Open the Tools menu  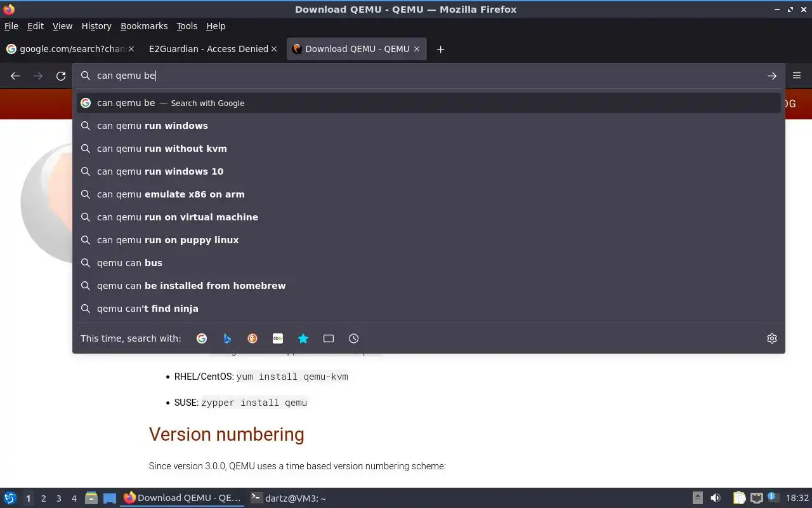(187, 26)
